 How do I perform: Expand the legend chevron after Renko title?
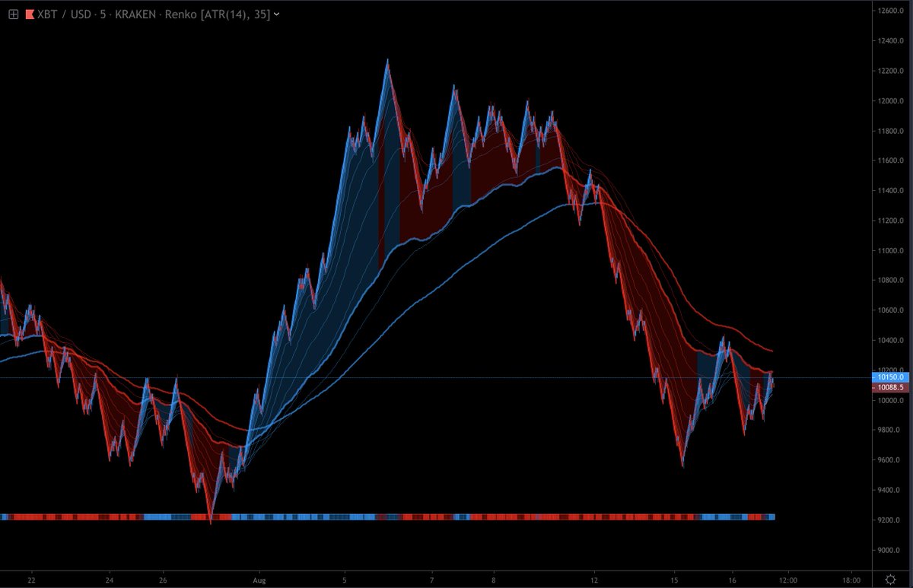click(x=276, y=14)
